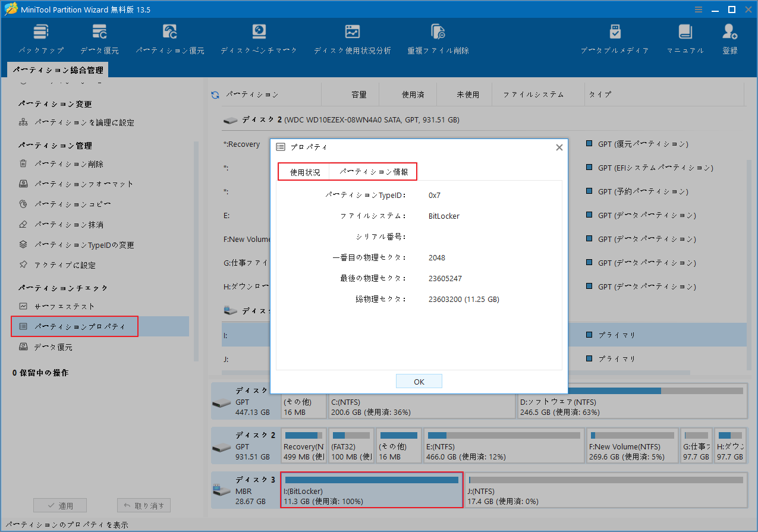Screen dimensions: 758x532
Task: Click the 取り消す button
Action: coord(143,505)
